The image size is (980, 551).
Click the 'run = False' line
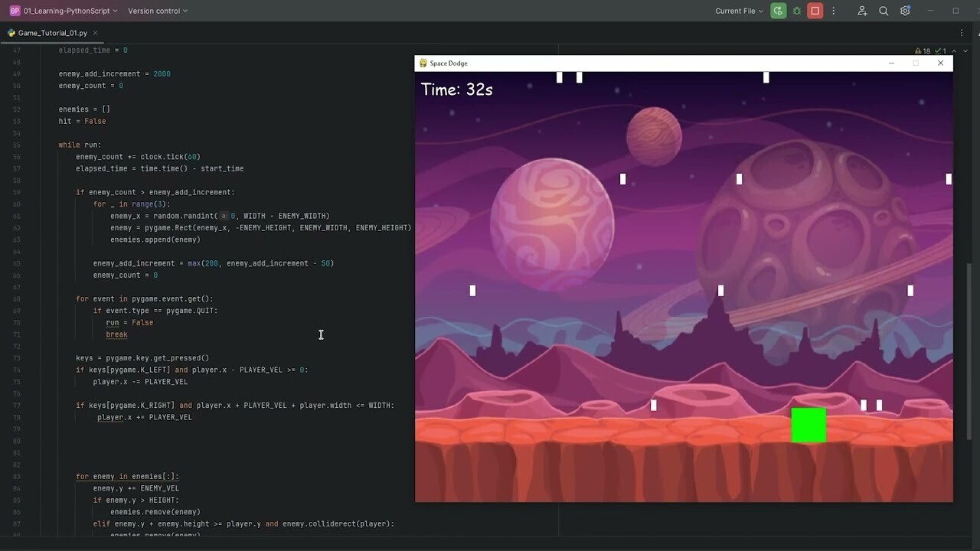point(129,322)
